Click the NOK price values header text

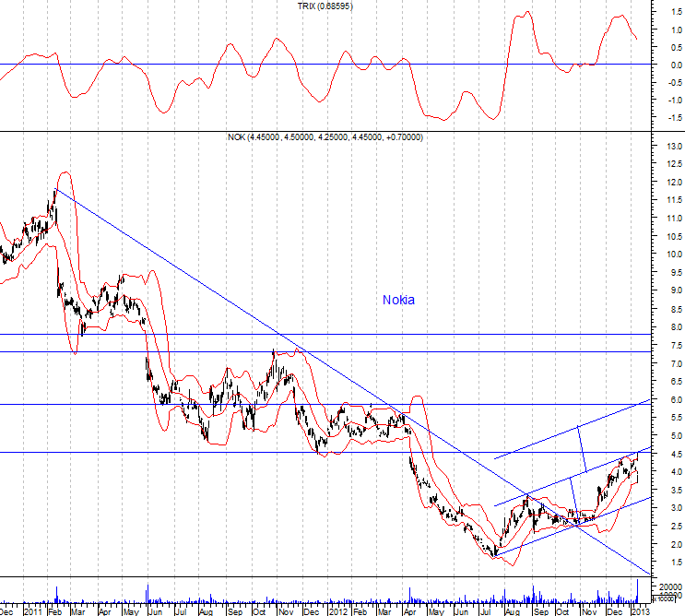pyautogui.click(x=325, y=137)
